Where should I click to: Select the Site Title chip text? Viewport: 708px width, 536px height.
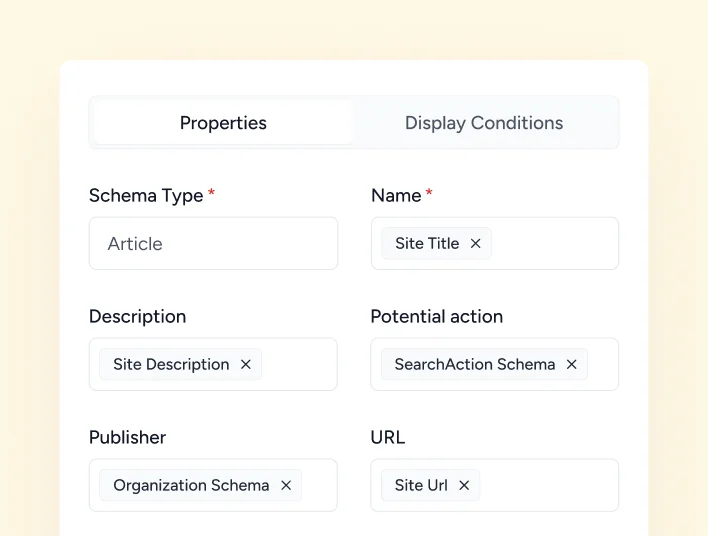pos(427,243)
